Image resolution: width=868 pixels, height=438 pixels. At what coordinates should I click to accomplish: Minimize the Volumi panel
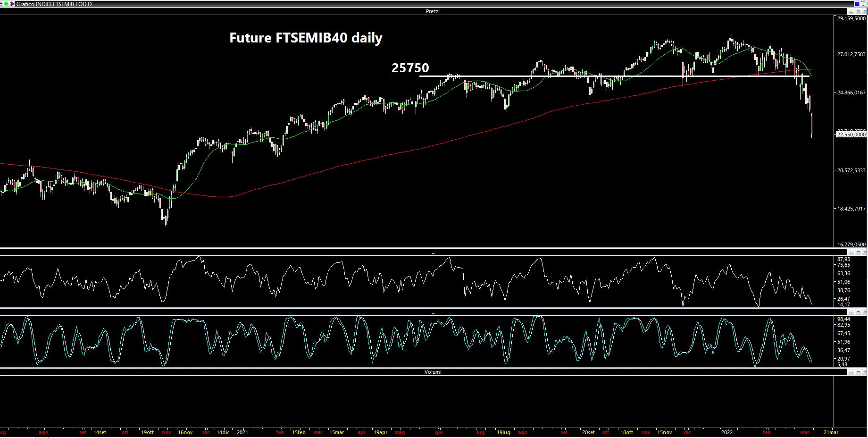(x=851, y=372)
